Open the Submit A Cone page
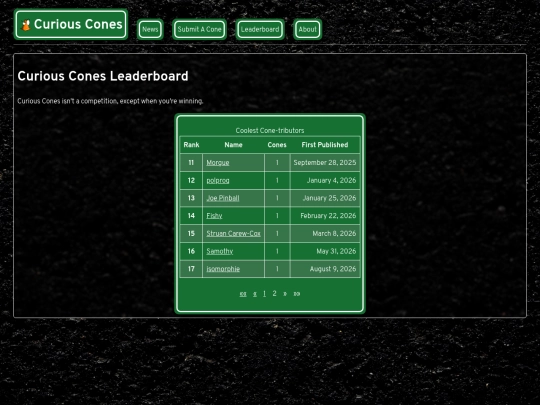 point(199,29)
